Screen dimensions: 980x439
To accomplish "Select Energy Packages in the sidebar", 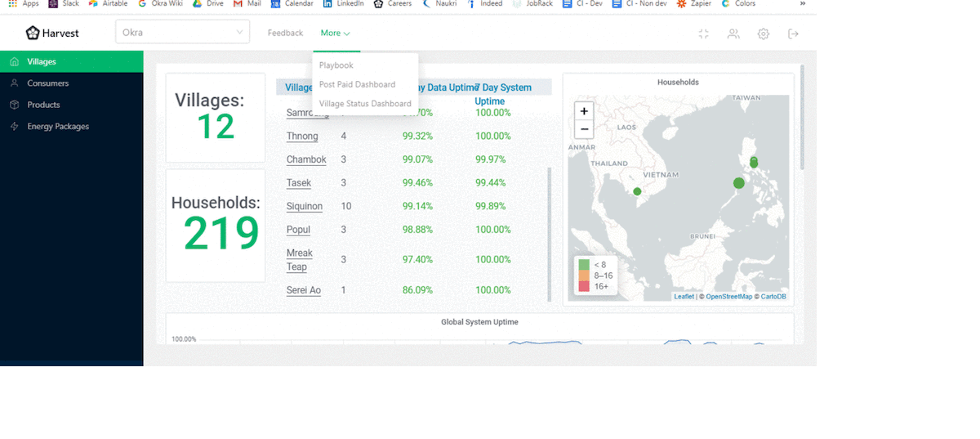I will point(58,127).
